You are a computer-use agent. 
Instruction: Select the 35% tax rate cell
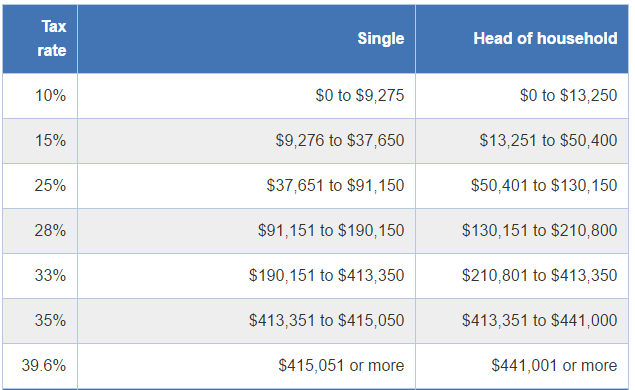(x=40, y=321)
